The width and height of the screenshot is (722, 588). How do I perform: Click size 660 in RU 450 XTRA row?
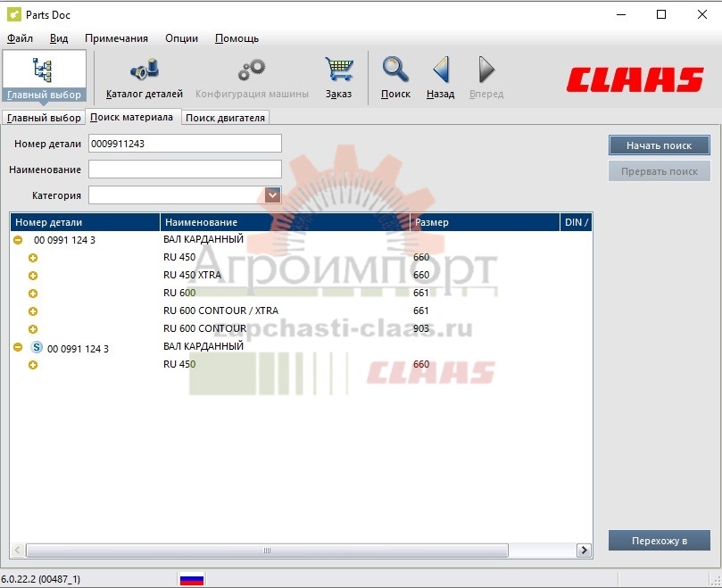421,275
